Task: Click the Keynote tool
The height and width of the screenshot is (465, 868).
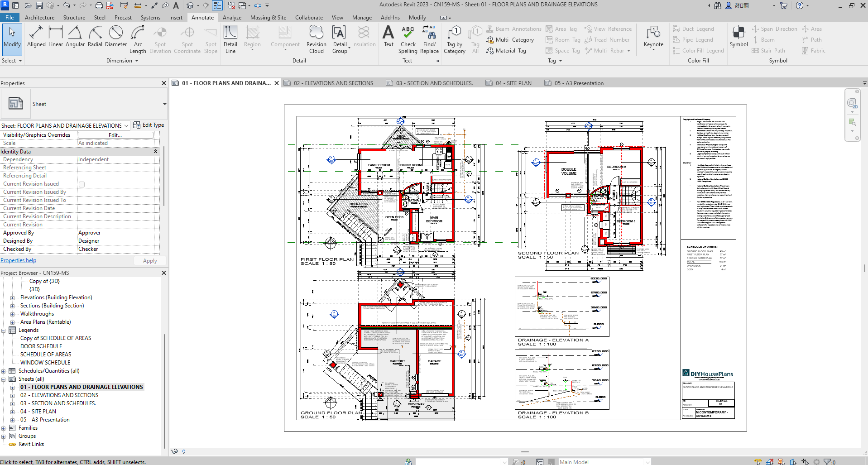Action: 653,37
